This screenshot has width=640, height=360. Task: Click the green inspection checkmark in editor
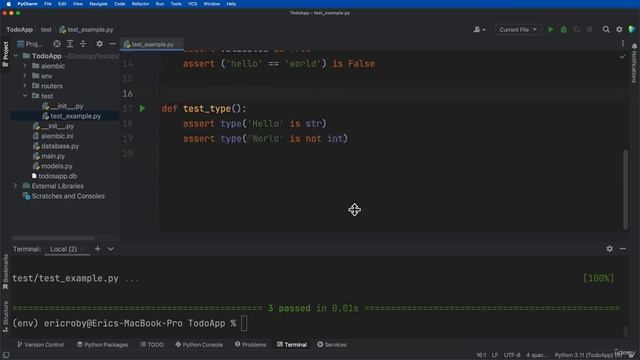622,57
